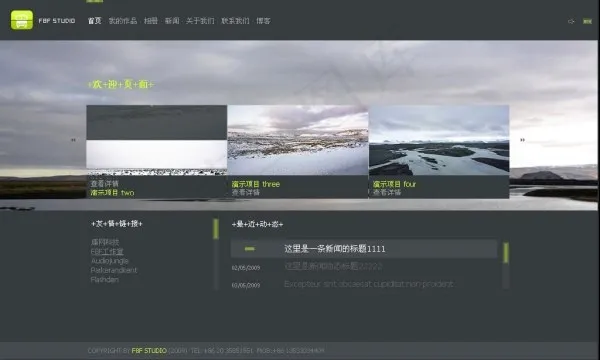Open the FBF工作室 friend link
Viewport: 600px width, 360px height.
click(x=107, y=251)
